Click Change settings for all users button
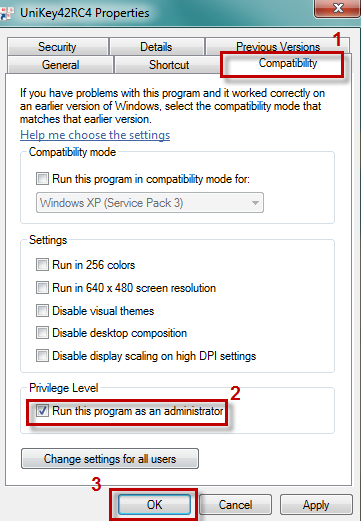 pyautogui.click(x=110, y=459)
